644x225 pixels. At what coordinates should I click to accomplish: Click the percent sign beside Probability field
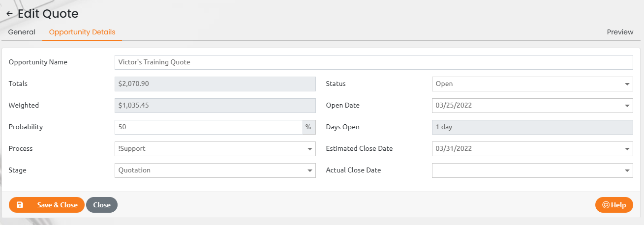[308, 127]
